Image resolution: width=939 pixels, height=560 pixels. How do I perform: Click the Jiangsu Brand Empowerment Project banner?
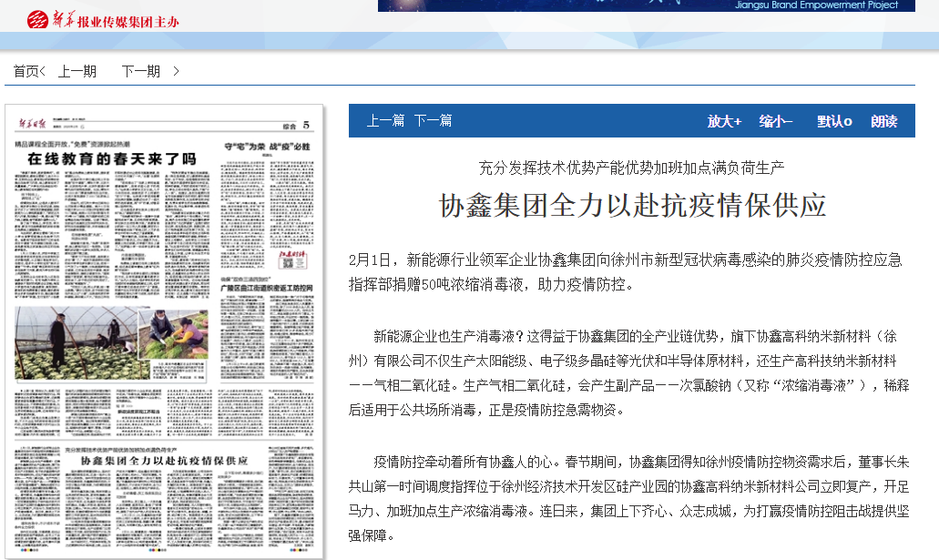(x=646, y=5)
